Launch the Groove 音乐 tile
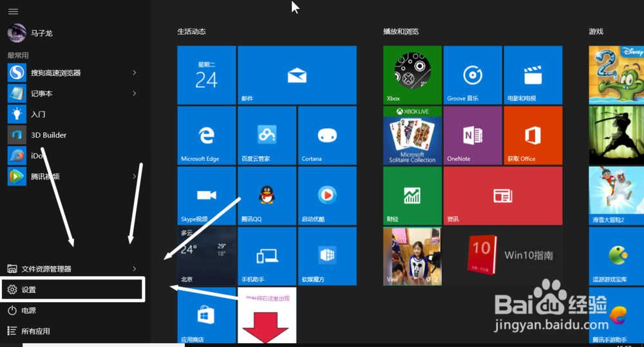644x347 pixels. pos(473,75)
